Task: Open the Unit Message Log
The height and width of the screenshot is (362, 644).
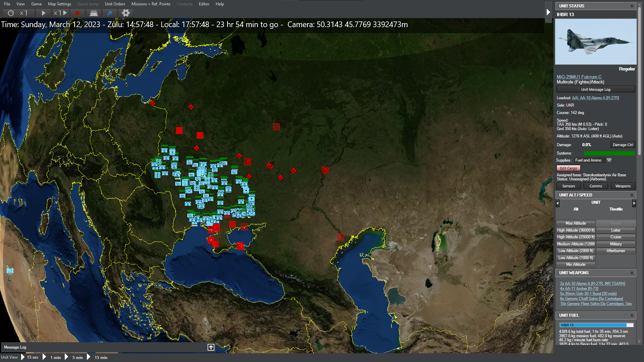Action: coord(596,89)
